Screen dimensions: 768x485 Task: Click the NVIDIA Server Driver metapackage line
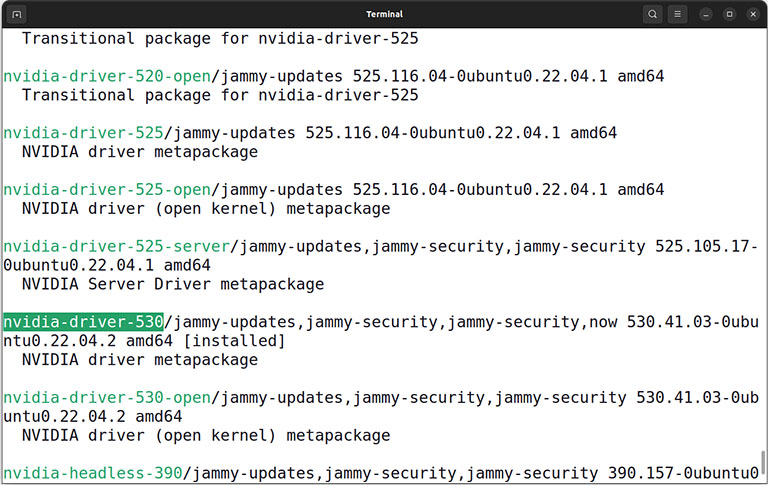click(173, 284)
